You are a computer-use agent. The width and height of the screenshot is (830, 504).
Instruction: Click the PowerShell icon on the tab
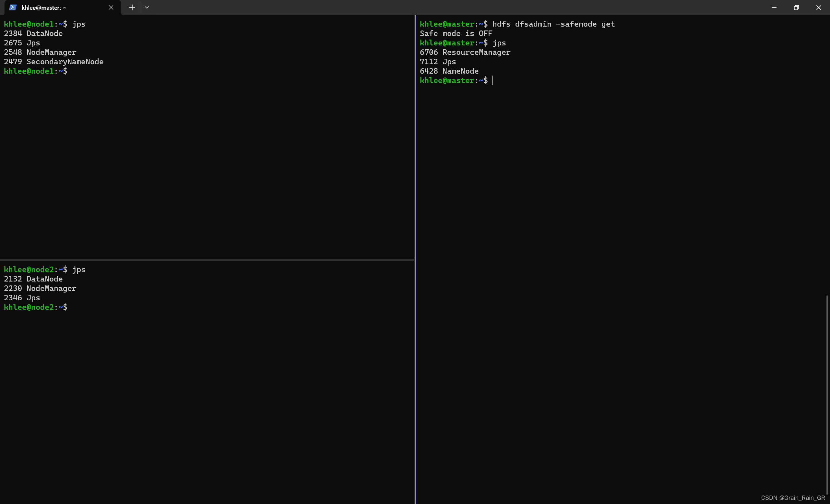click(12, 7)
